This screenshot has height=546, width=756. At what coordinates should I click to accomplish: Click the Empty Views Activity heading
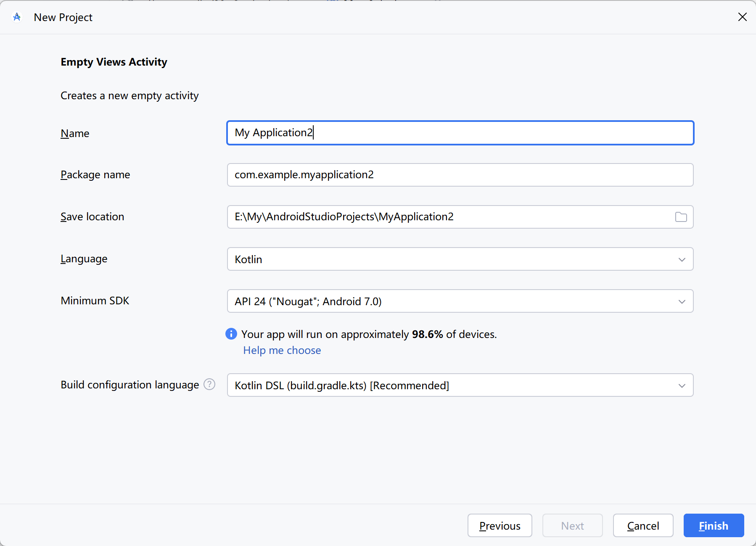click(114, 62)
